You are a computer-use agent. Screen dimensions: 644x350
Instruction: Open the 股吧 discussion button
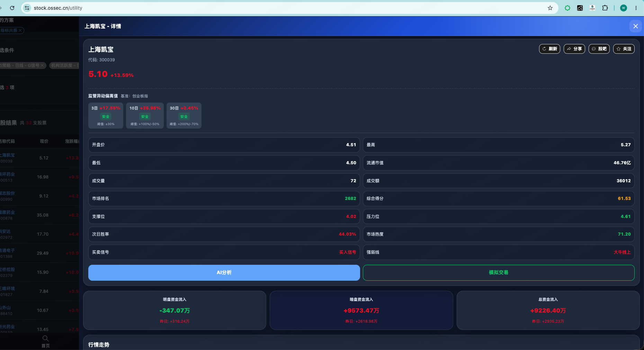pos(599,49)
